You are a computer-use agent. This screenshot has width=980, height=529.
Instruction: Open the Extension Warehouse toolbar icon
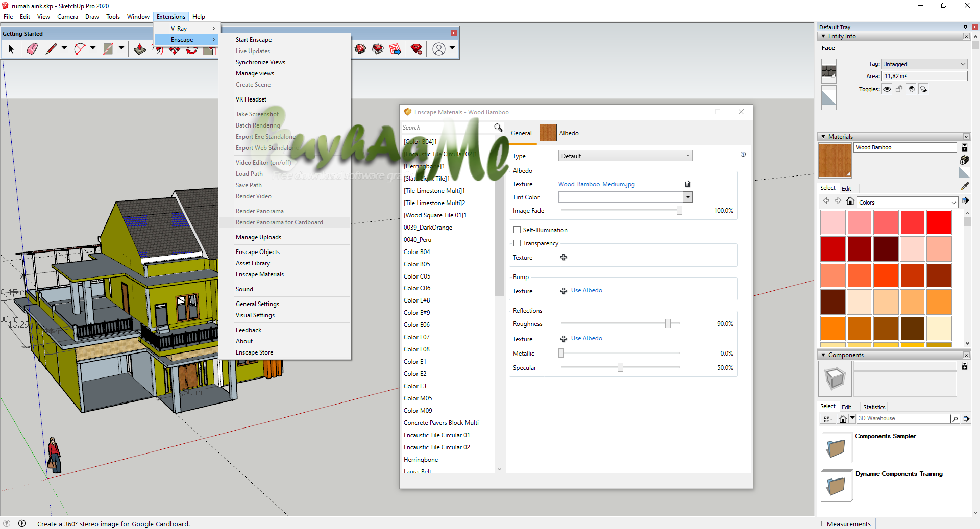(378, 49)
